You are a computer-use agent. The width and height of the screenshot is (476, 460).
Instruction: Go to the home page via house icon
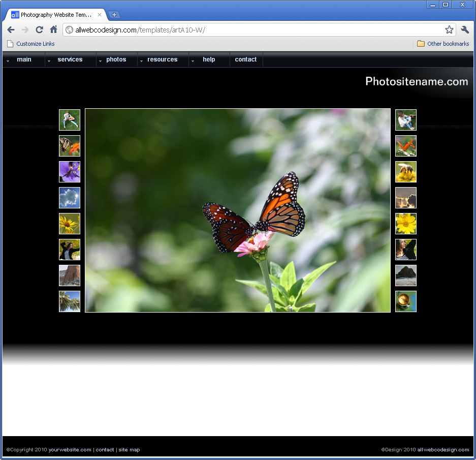click(53, 30)
